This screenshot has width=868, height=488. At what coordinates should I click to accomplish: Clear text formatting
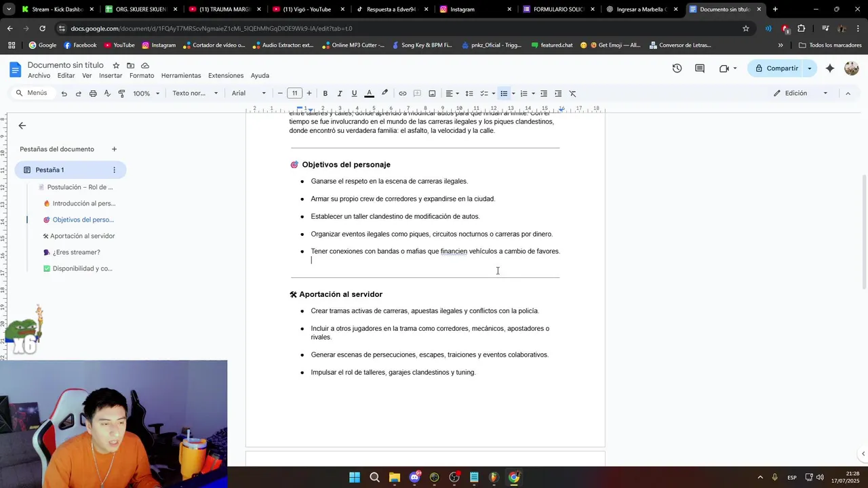pyautogui.click(x=572, y=94)
